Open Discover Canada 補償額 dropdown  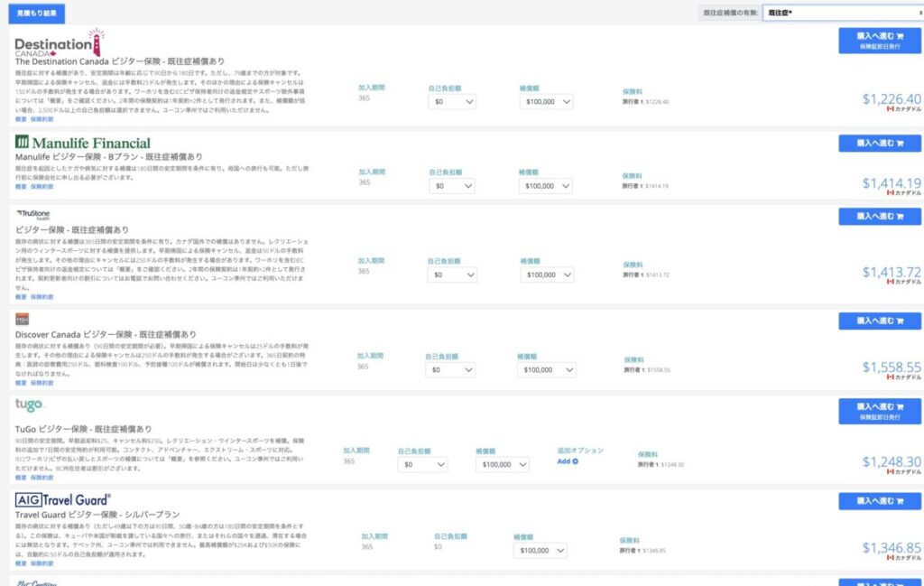tap(546, 370)
